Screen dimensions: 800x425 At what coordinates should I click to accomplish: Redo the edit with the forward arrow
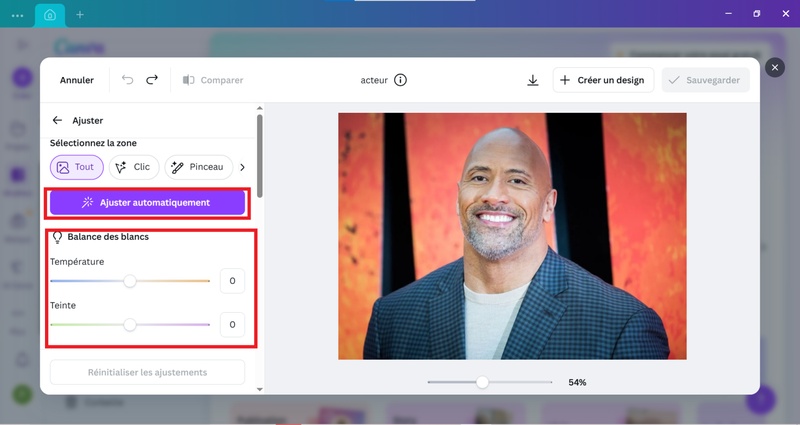152,80
